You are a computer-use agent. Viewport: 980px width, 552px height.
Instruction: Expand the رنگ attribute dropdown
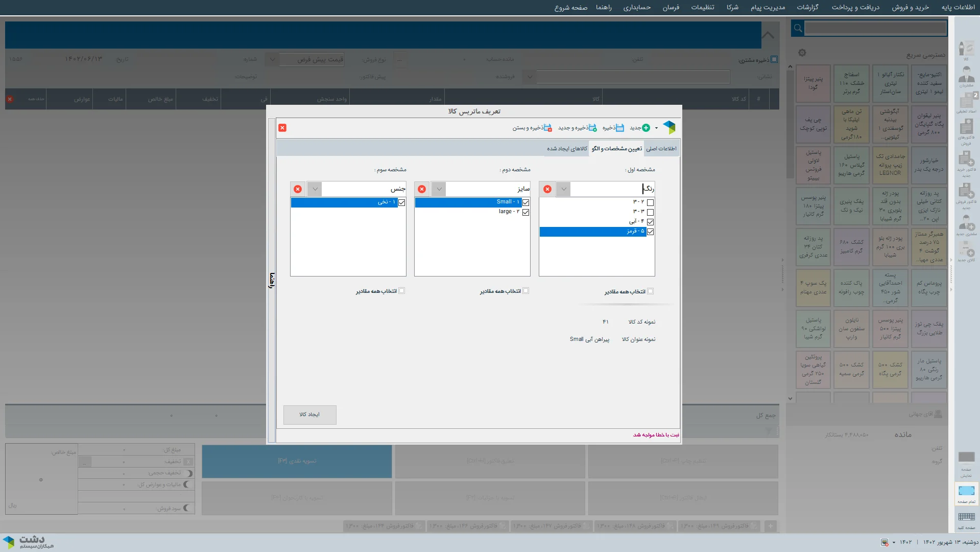click(563, 189)
